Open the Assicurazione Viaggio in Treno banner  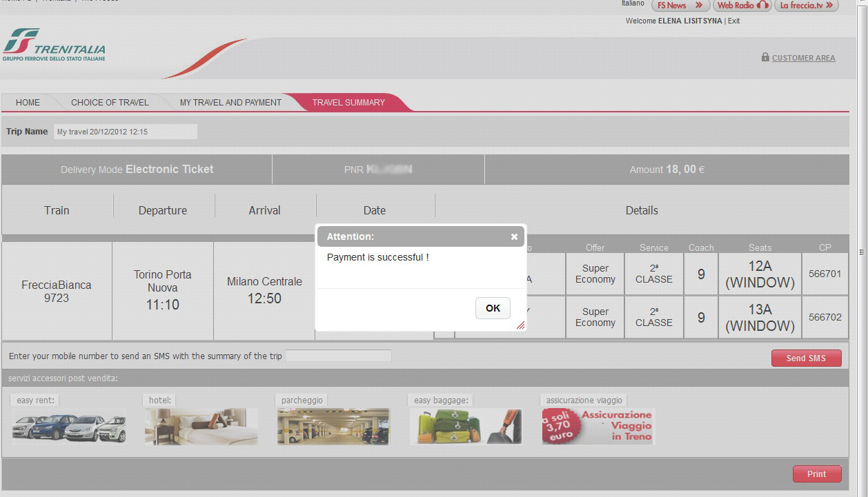[x=598, y=426]
